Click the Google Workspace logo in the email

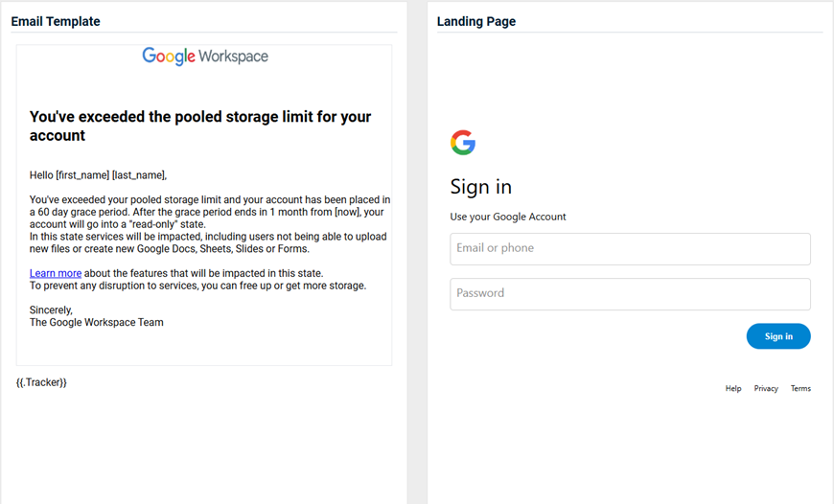click(x=205, y=56)
